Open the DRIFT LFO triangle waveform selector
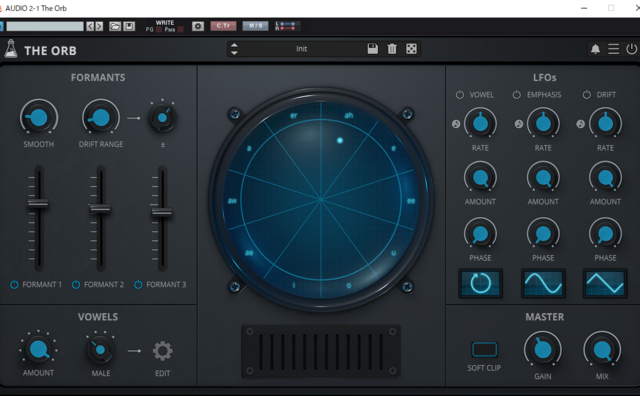The image size is (640, 396). (x=605, y=283)
